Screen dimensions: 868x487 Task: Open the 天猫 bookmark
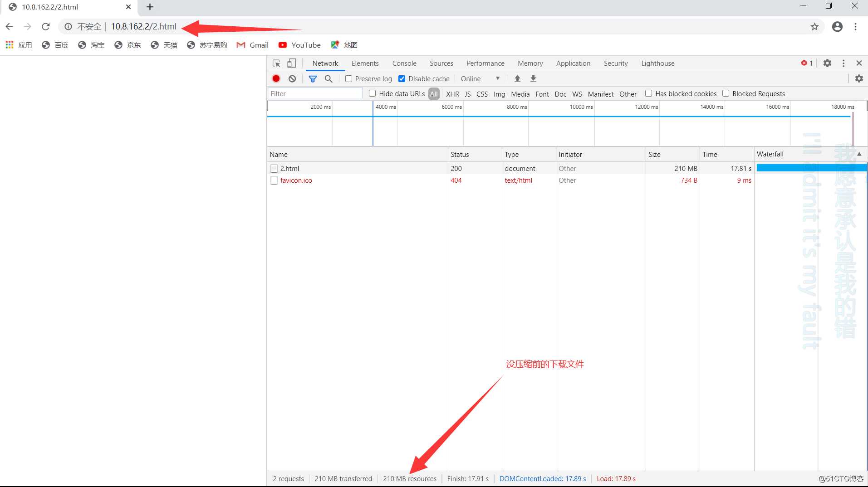pyautogui.click(x=164, y=45)
